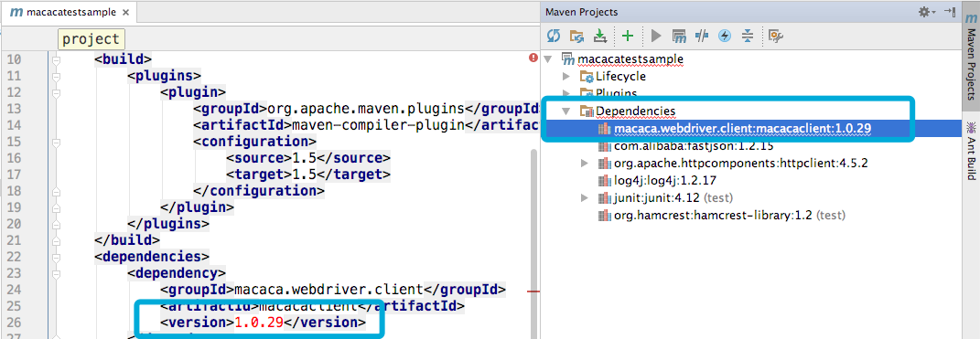
Task: Select macacaclient:1.0.29 dependency row
Action: [x=750, y=129]
